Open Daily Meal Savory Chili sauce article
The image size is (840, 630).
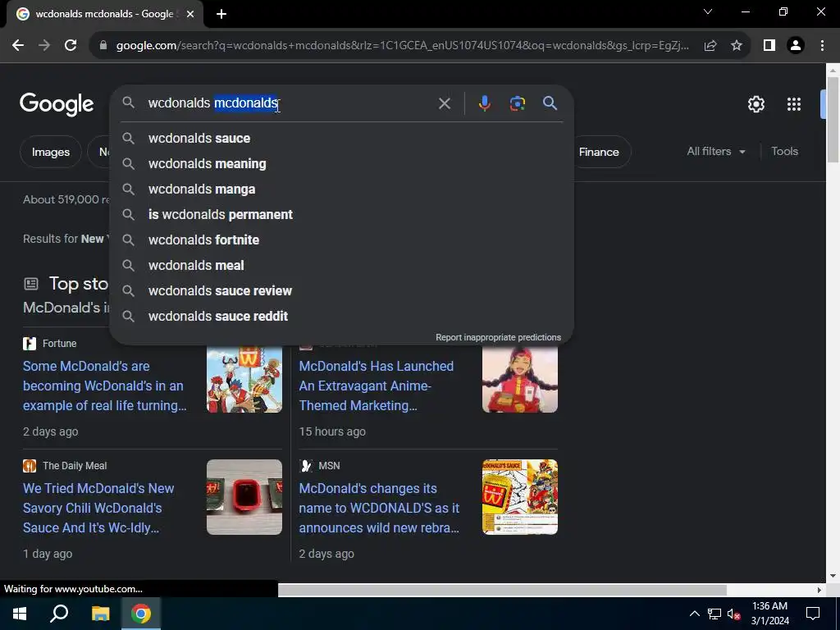coord(98,508)
